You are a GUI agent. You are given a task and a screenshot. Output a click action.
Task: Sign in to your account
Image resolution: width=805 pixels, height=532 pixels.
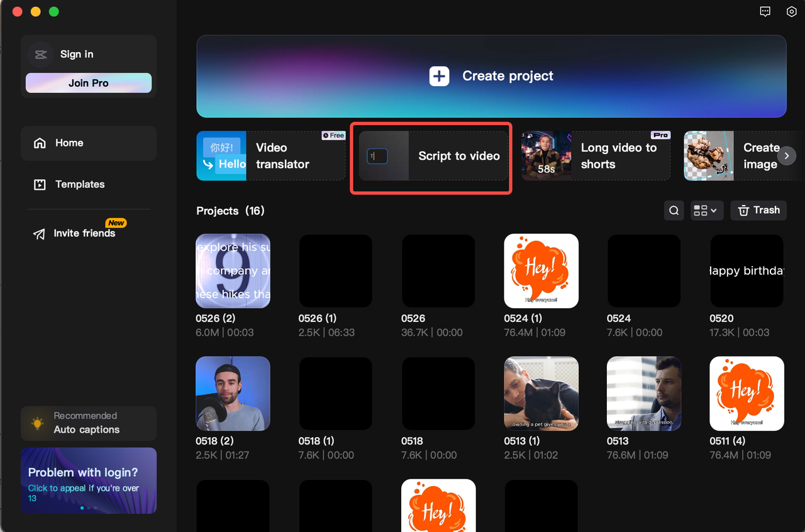76,54
